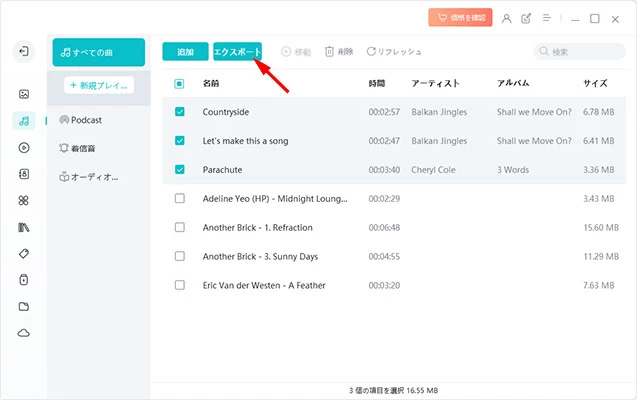Select the Podcast category
The height and width of the screenshot is (400, 637).
click(x=87, y=120)
